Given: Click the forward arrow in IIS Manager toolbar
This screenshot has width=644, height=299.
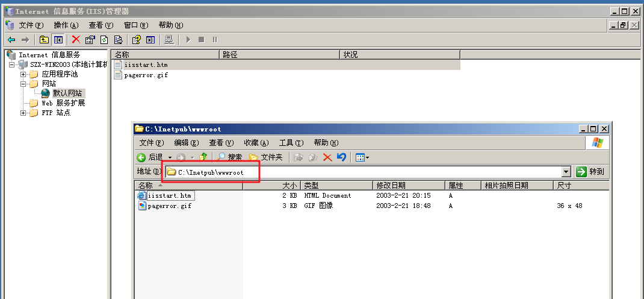Looking at the screenshot, I should point(25,40).
